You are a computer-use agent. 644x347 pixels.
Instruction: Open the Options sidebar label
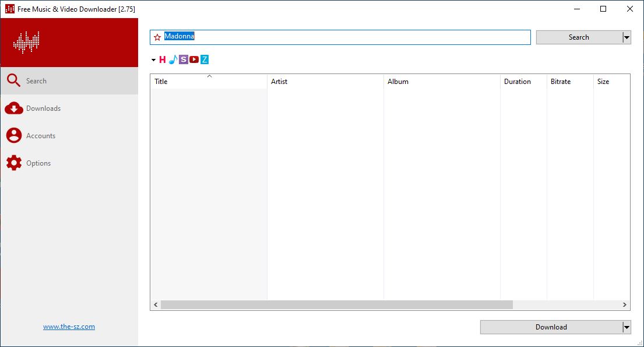point(38,163)
